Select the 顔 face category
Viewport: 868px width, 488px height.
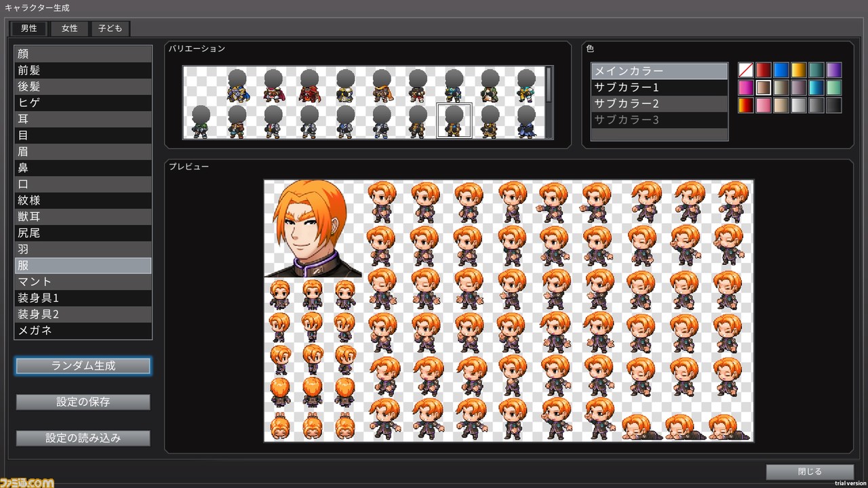tap(83, 54)
